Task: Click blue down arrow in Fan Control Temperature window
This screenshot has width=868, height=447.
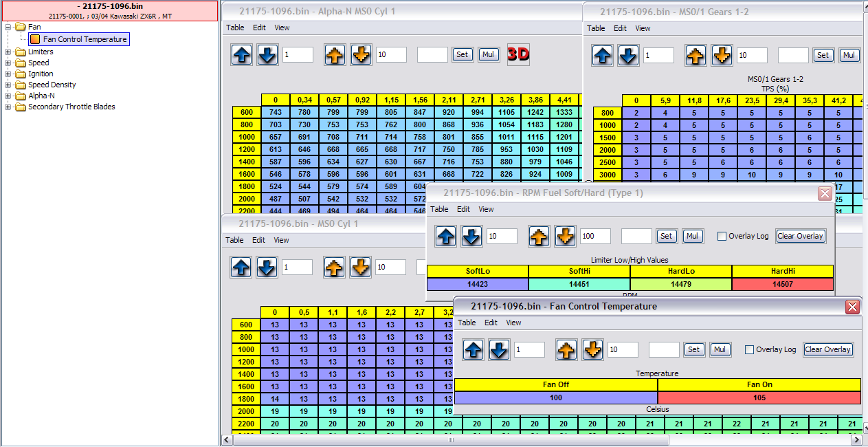Action: click(499, 350)
